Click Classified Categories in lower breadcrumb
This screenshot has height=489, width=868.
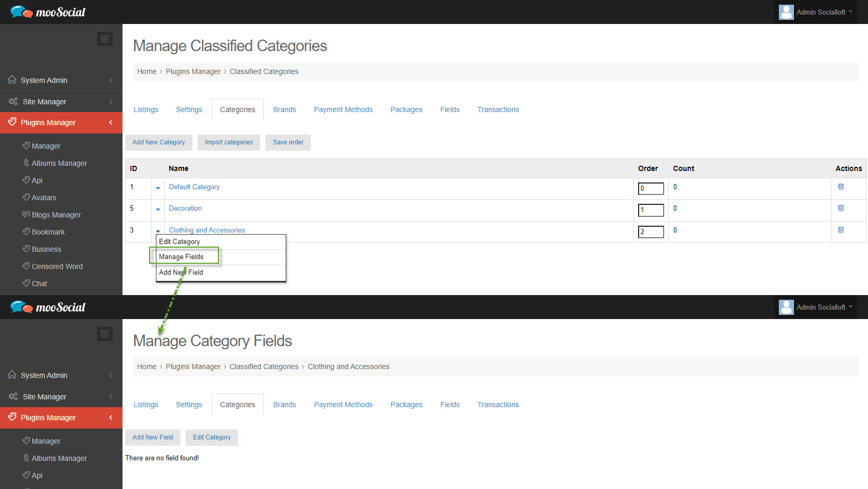tap(264, 366)
